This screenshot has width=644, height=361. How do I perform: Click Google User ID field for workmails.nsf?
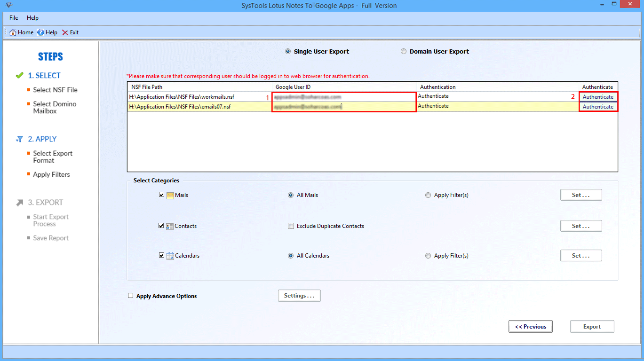344,97
